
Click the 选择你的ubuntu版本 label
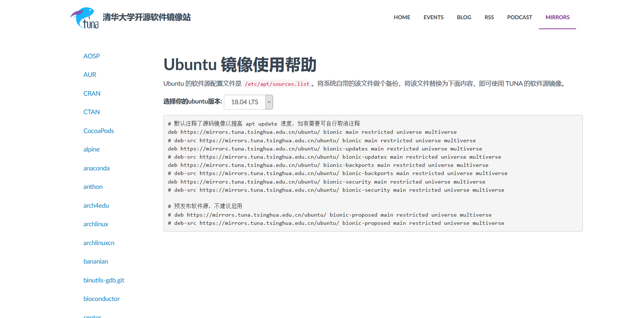pos(193,101)
